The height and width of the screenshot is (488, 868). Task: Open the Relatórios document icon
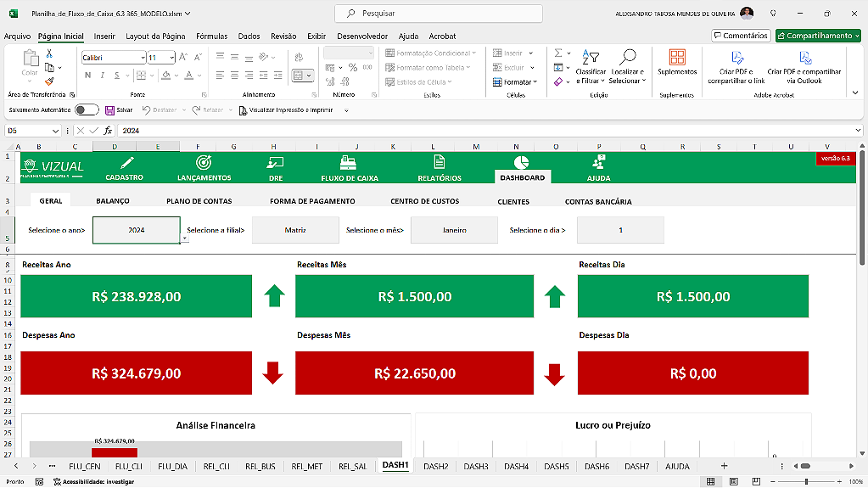[x=439, y=162]
